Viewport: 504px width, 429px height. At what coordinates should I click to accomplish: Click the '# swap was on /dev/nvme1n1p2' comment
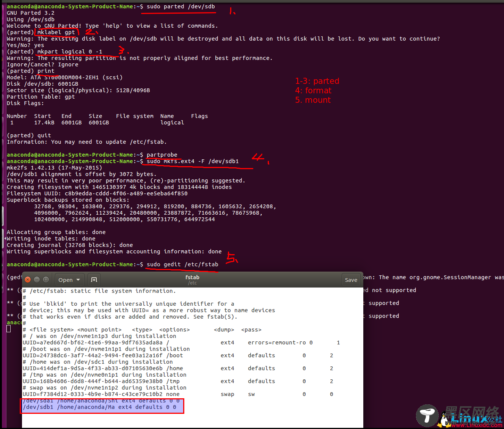[105, 388]
